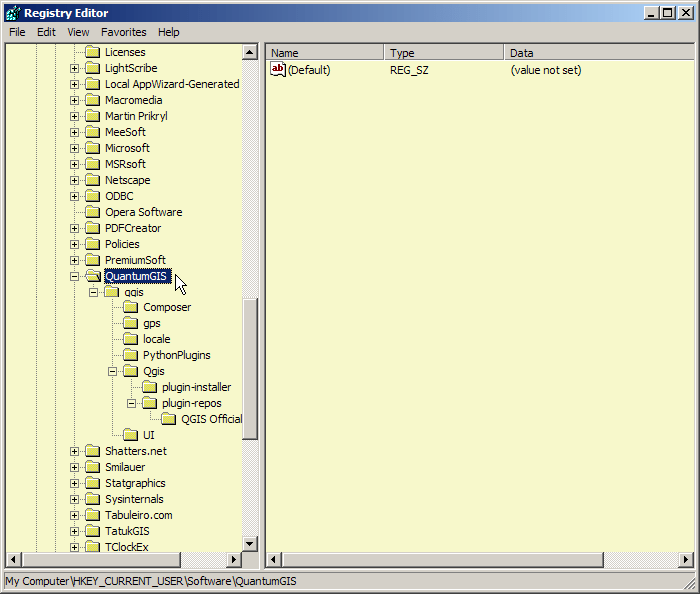Select the plugin-repos key label
Image resolution: width=700 pixels, height=594 pixels.
click(192, 404)
